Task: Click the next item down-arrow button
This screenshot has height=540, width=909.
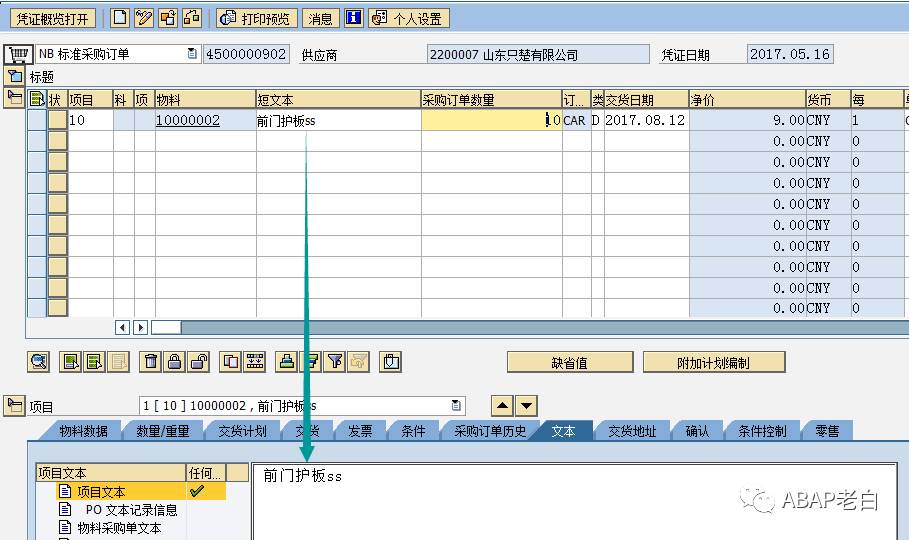Action: point(526,405)
